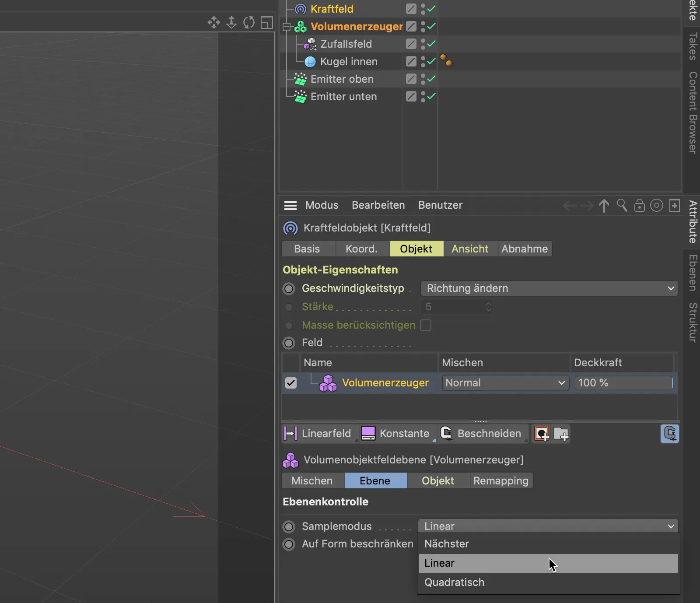Collapse the Samplemodus Linear dropdown
This screenshot has height=603, width=700.
click(x=548, y=526)
